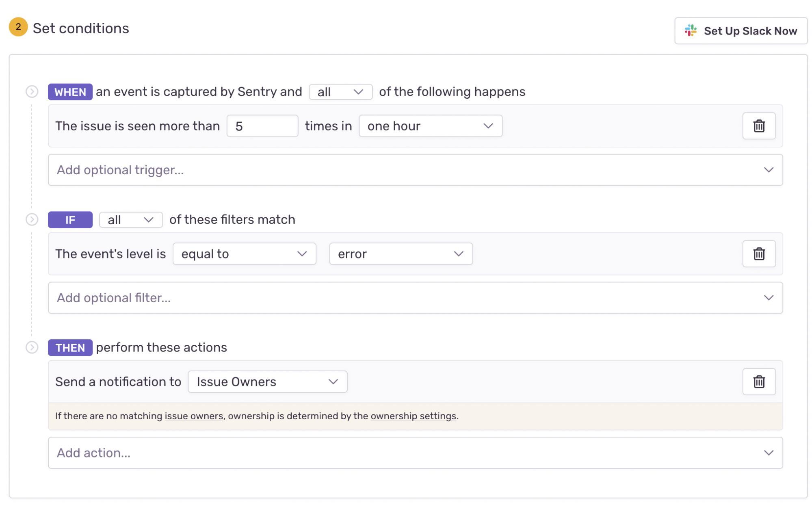Click the step icon beside THEN
Screen dimensions: 812x507
pos(32,347)
